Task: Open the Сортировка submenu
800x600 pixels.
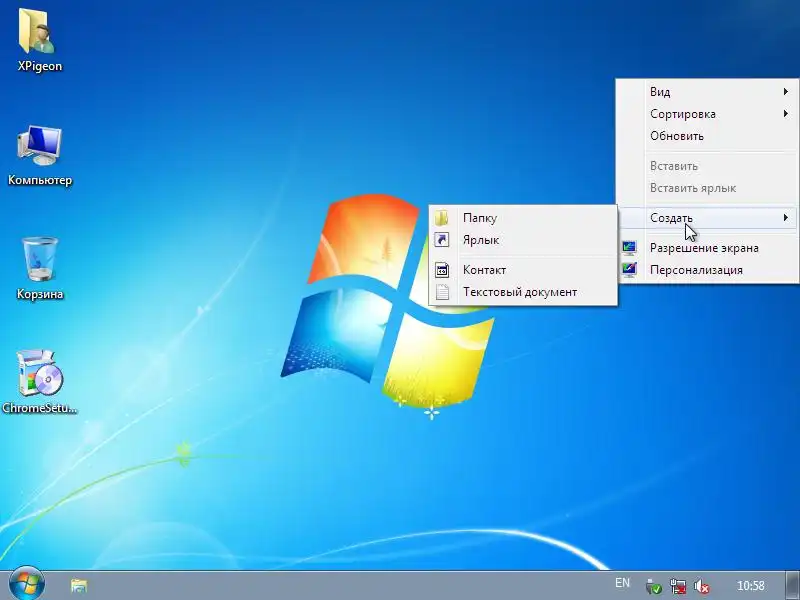Action: pyautogui.click(x=707, y=114)
